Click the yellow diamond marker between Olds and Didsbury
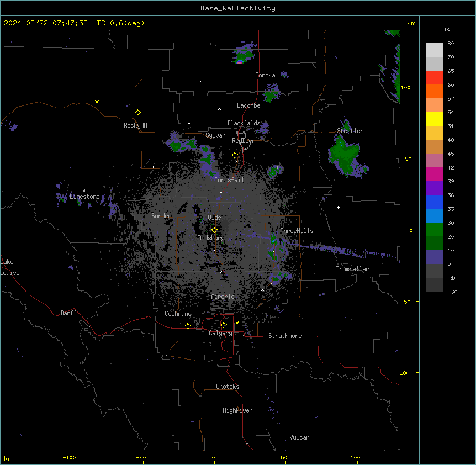 (214, 230)
